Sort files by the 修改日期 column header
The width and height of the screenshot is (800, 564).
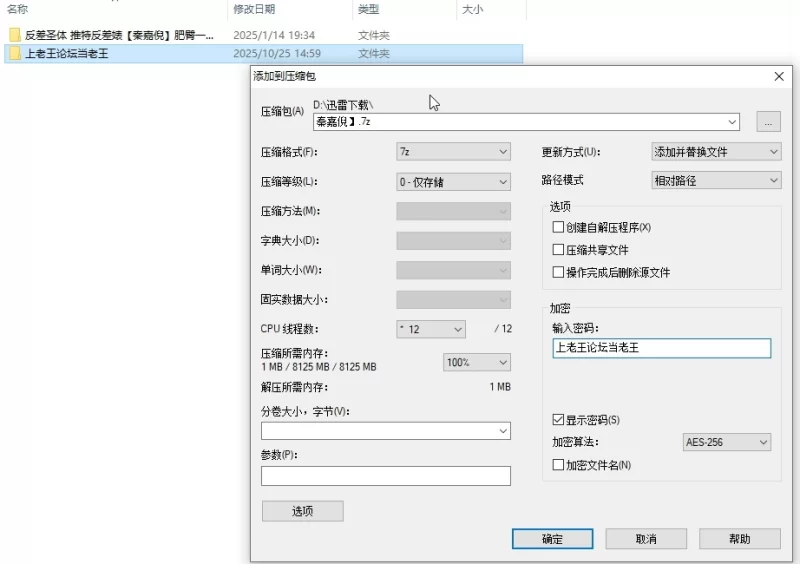click(254, 9)
